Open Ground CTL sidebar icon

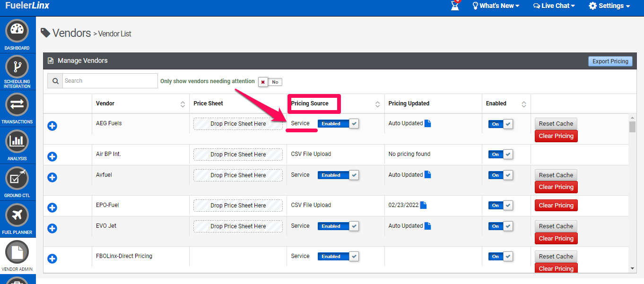[x=17, y=178]
